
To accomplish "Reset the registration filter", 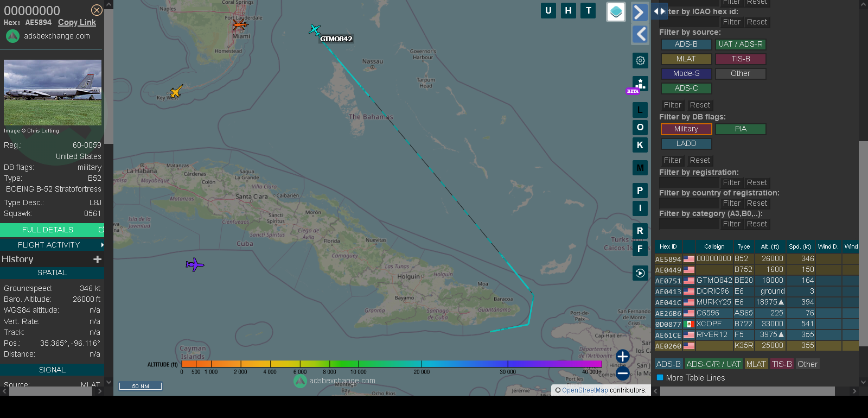I will point(757,183).
